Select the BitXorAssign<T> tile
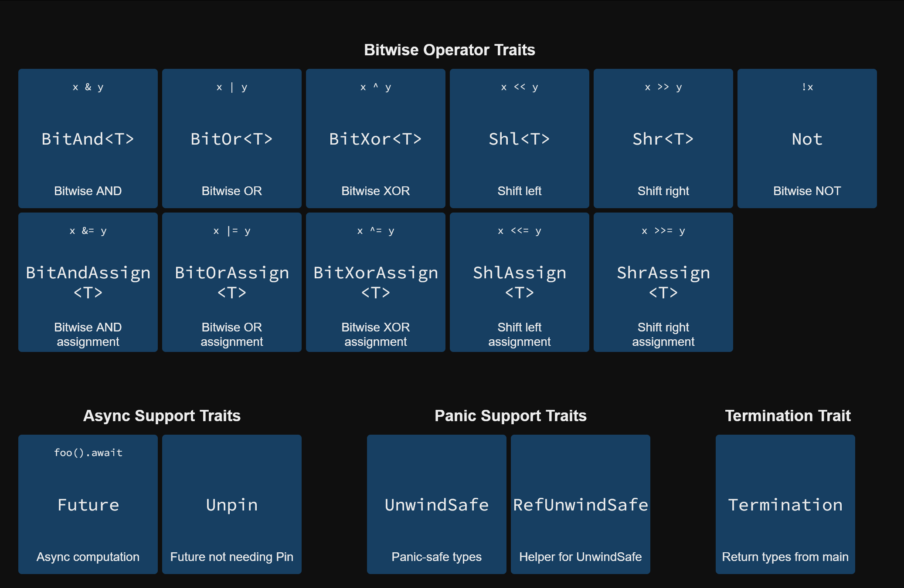This screenshot has width=904, height=588. tap(376, 282)
